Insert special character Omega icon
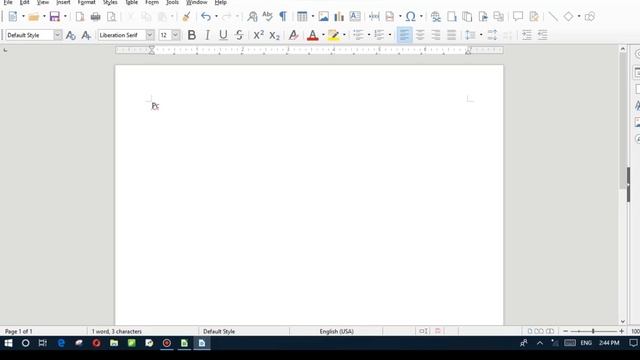640x360 pixels. click(411, 16)
